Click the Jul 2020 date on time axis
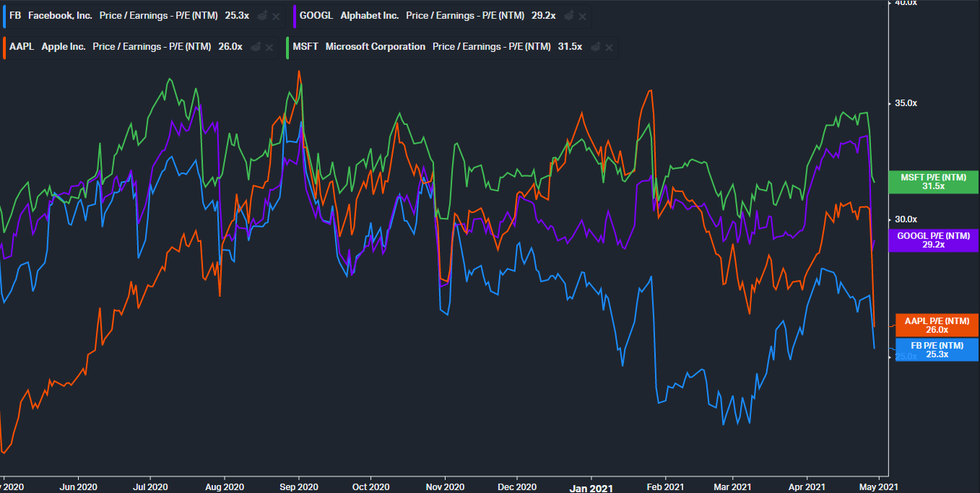Viewport: 980px width, 493px height. [x=149, y=487]
